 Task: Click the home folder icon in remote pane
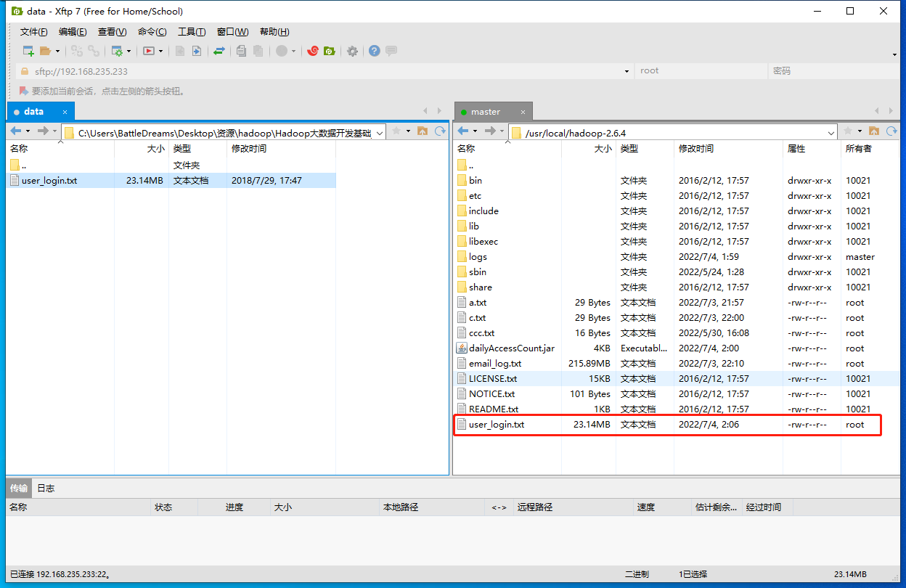[x=873, y=131]
